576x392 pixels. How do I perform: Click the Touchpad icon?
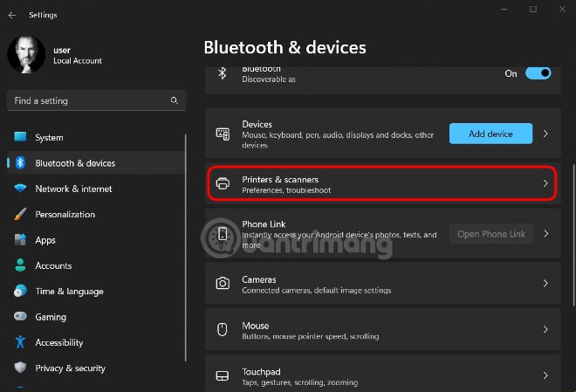point(223,375)
